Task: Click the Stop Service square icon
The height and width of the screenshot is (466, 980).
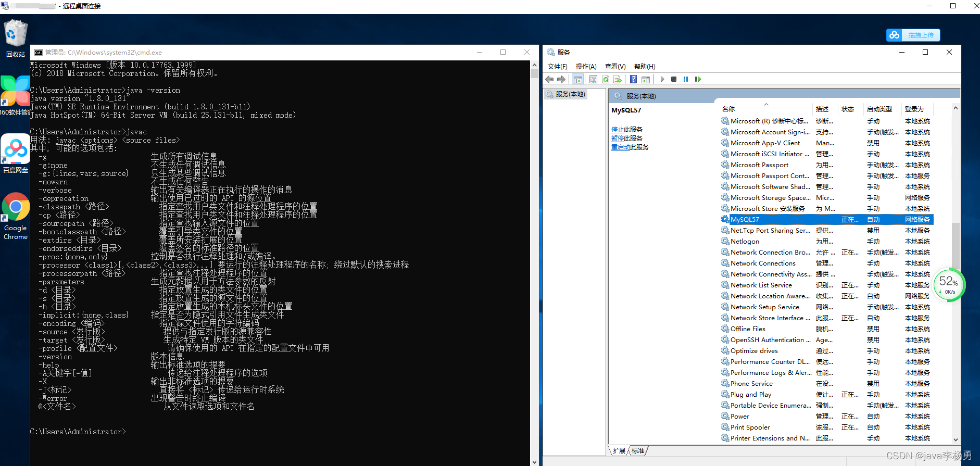Action: point(674,79)
